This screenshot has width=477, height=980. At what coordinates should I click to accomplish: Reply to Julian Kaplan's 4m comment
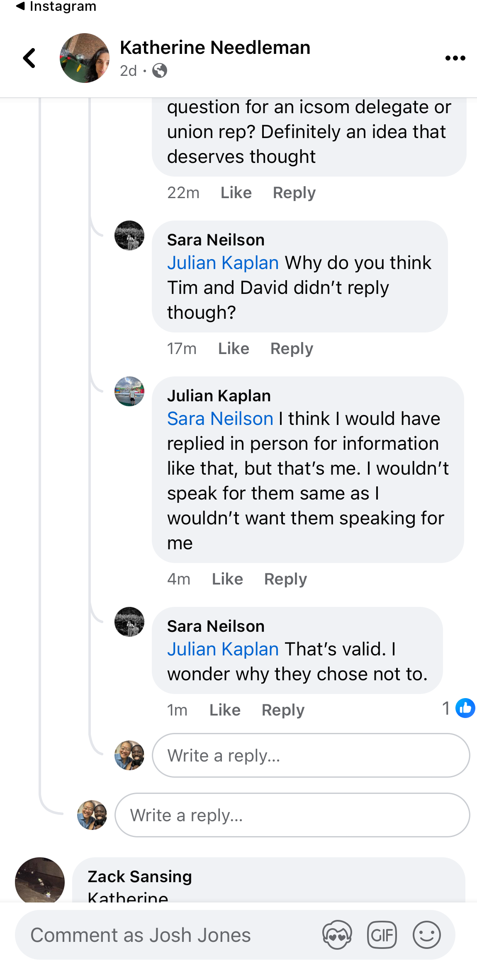pyautogui.click(x=285, y=579)
